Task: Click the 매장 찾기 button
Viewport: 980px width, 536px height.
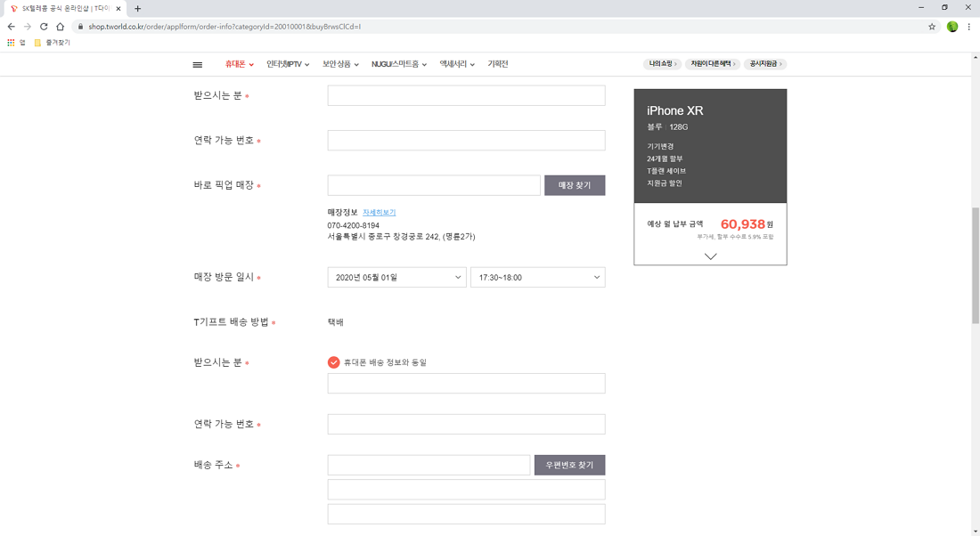Action: 575,185
